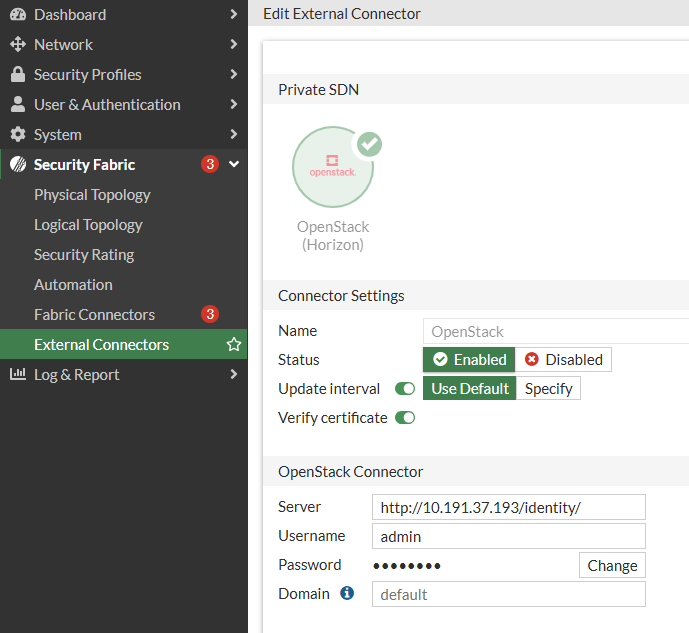Click the Dashboard gauge icon
Screen dimensions: 689x633
click(x=18, y=14)
